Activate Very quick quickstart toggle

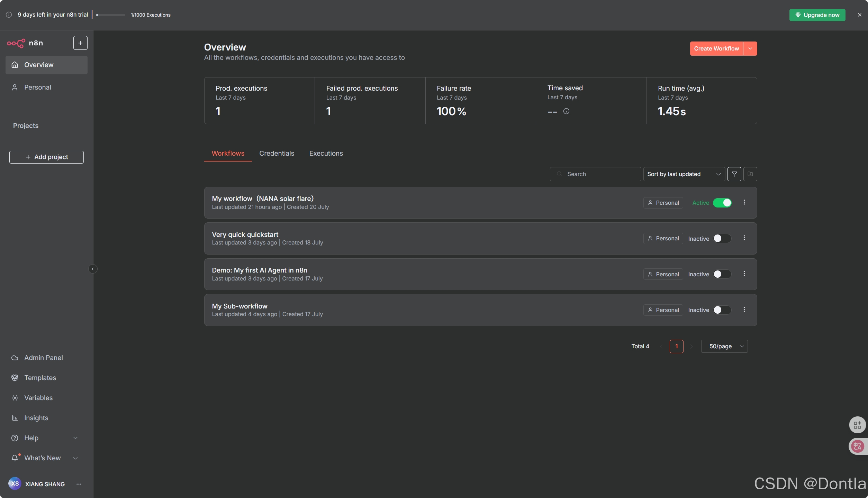click(x=722, y=239)
